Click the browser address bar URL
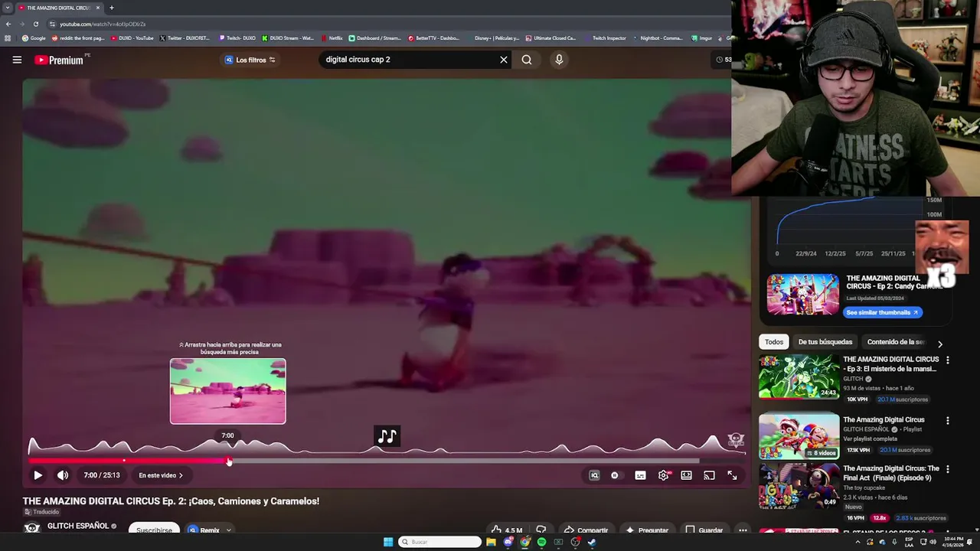Screen dimensions: 980x551 pyautogui.click(x=103, y=24)
